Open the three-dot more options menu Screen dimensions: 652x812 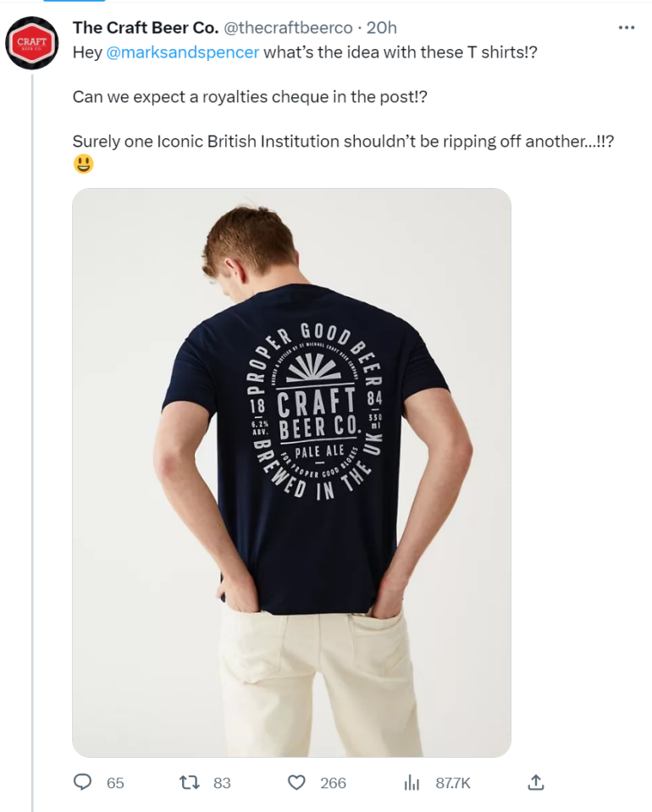coord(627,28)
